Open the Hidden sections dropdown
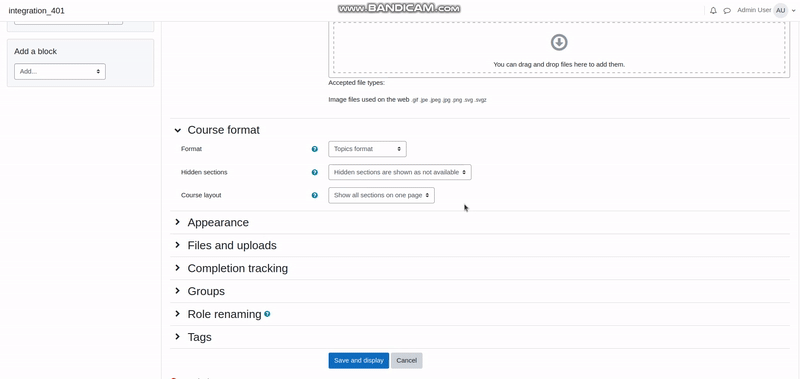This screenshot has width=800, height=379. 400,172
